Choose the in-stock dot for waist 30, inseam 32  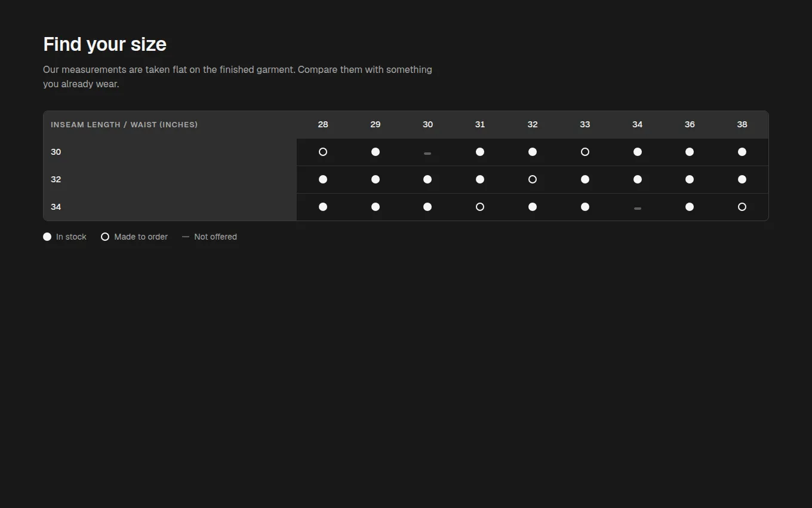427,179
